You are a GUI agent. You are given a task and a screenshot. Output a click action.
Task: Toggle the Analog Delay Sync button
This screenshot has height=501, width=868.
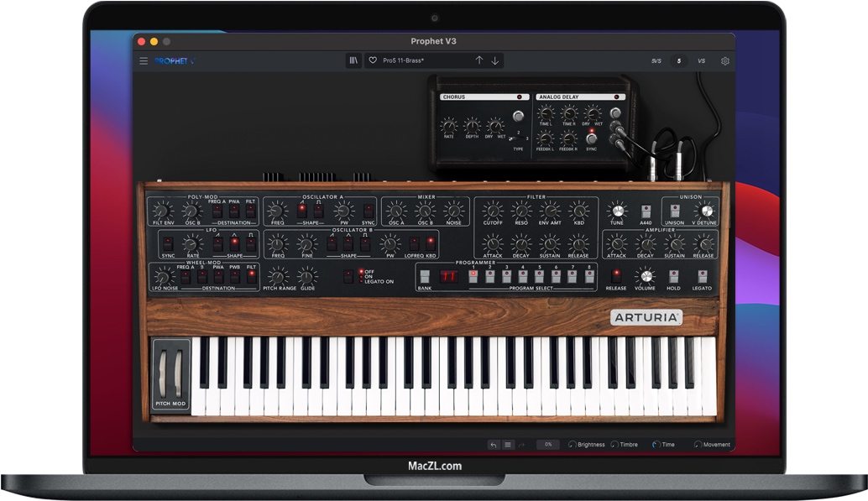[592, 139]
